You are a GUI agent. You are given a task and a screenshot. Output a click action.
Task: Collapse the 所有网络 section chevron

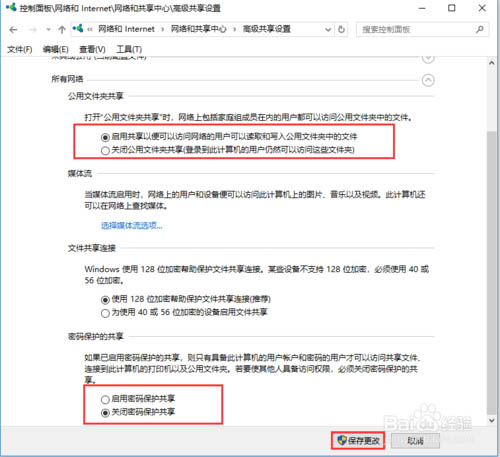point(428,80)
